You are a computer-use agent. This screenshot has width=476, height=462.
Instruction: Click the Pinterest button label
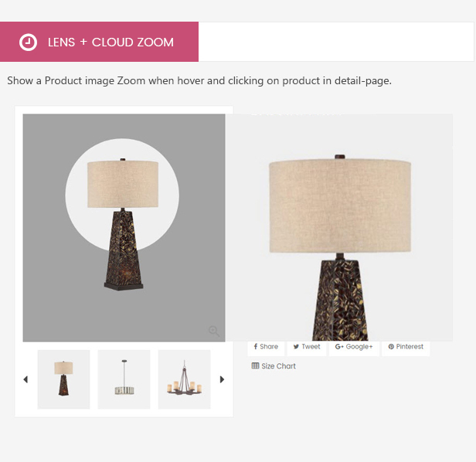pos(410,347)
